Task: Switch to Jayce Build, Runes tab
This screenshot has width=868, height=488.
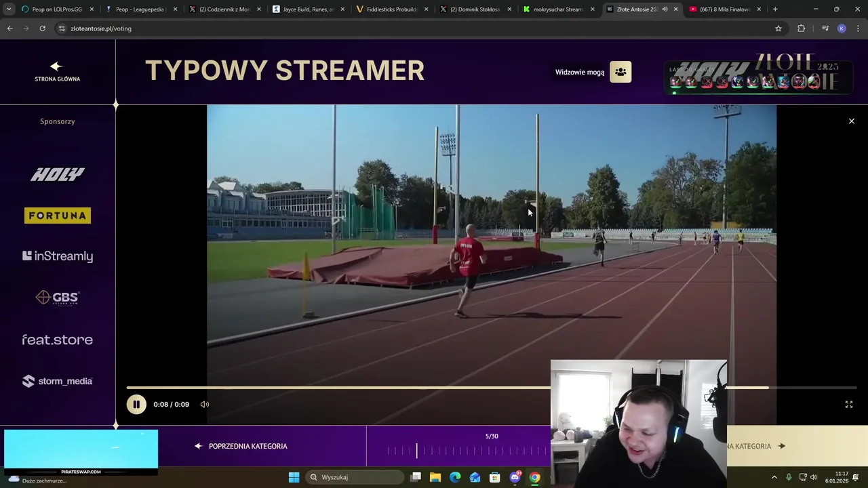Action: click(308, 9)
